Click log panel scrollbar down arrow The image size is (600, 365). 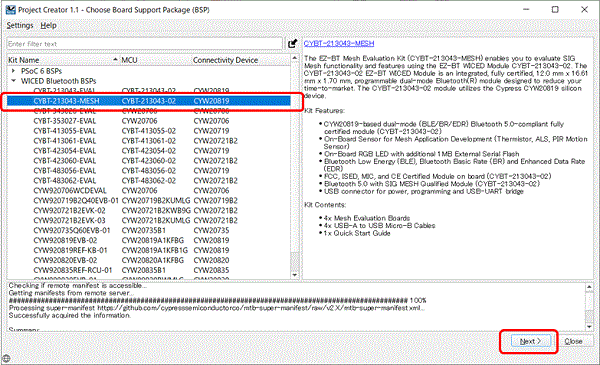(589, 327)
